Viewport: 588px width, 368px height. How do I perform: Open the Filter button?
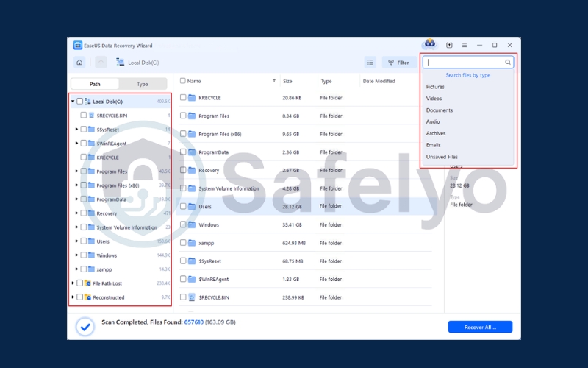click(x=398, y=63)
